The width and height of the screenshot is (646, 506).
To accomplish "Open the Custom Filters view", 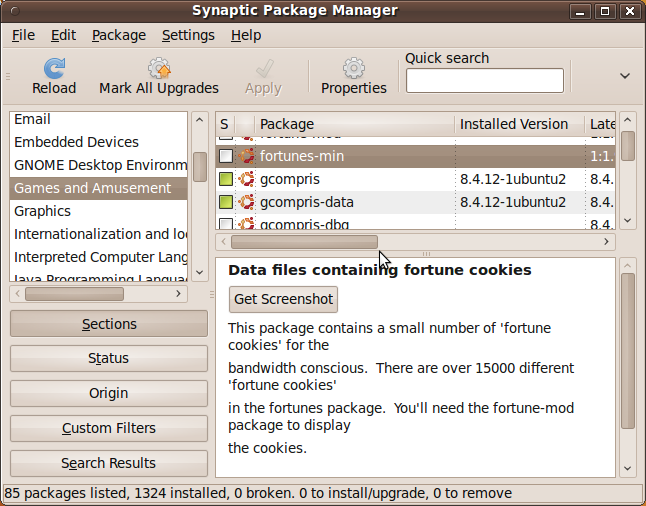I will coord(109,428).
